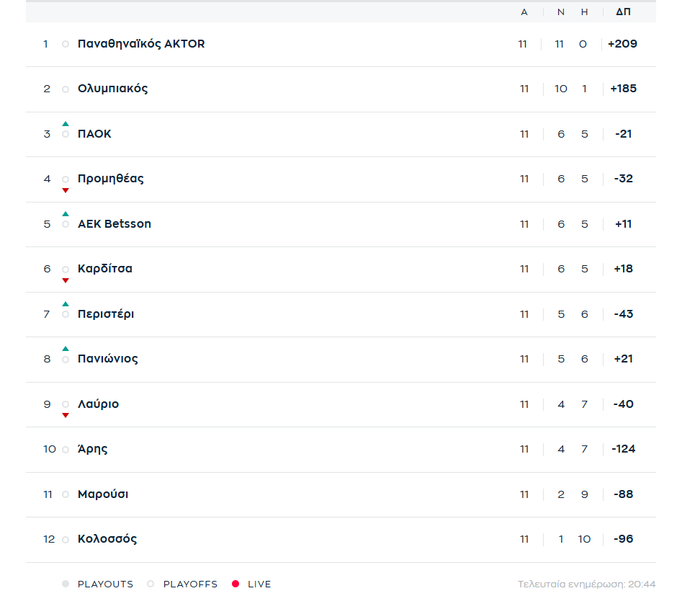This screenshot has height=596, width=700.
Task: Click the green up arrow beside ΠΑΟΚ
Action: pos(66,124)
